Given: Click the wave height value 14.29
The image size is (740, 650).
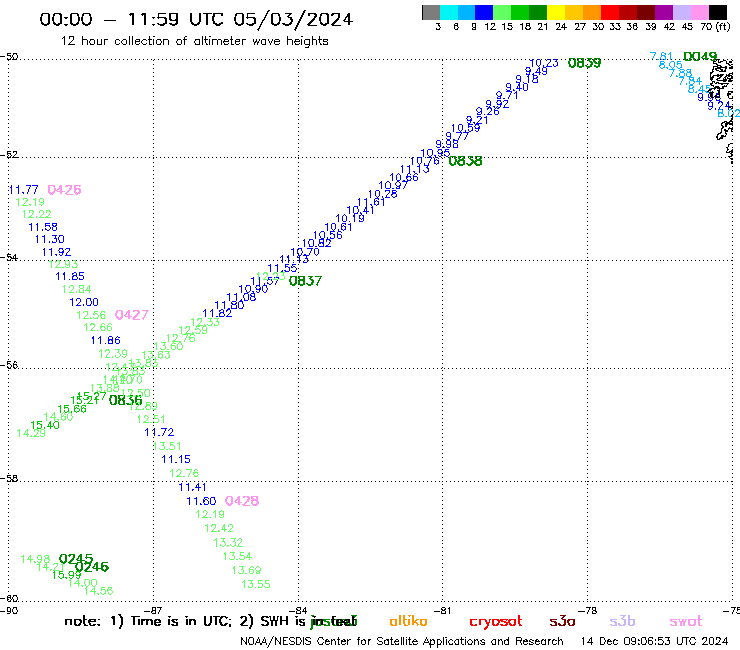Looking at the screenshot, I should pos(31,433).
